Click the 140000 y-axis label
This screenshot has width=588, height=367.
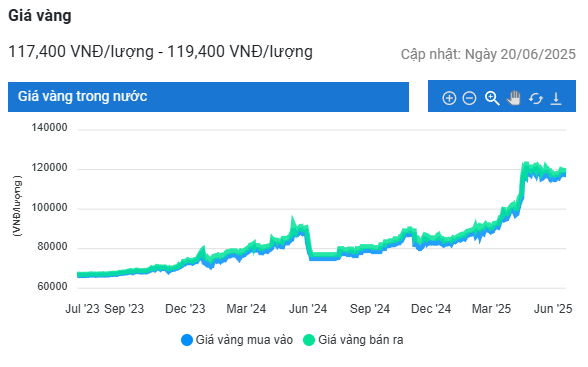click(x=50, y=127)
